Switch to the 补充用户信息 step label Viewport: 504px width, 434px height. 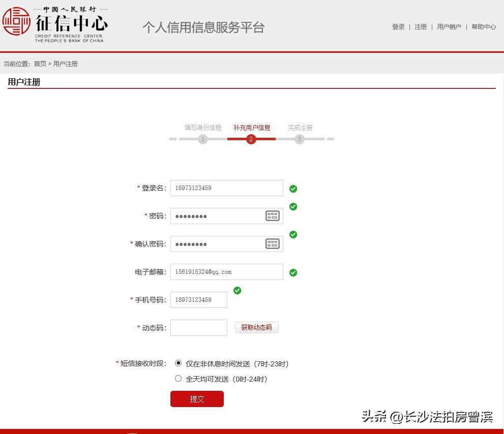tap(251, 128)
